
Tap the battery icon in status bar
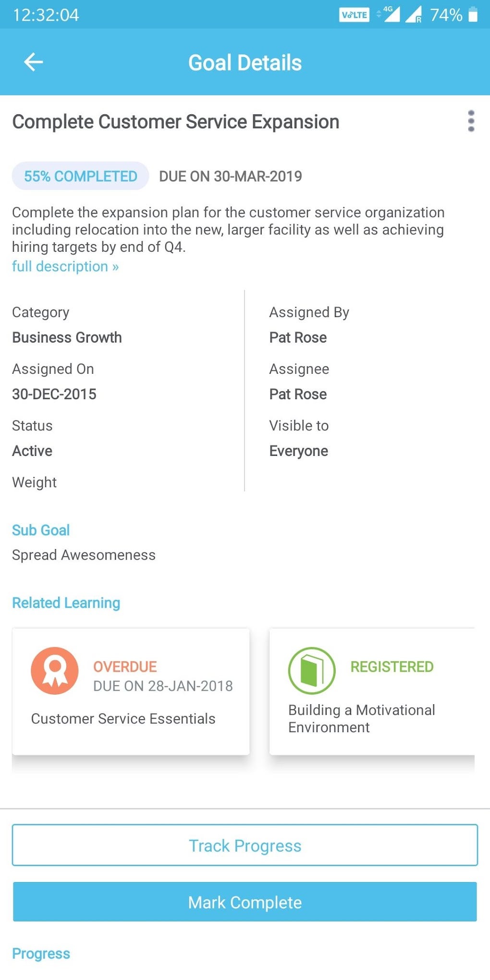click(473, 15)
